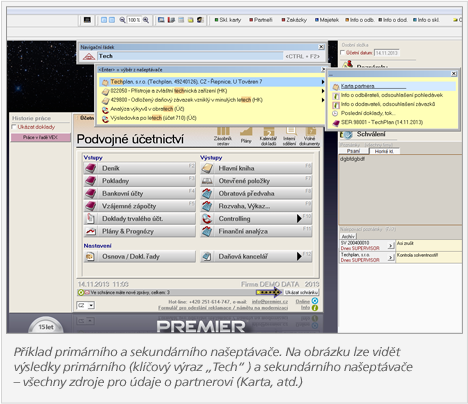Click the Hlavní kniha book icon

pos(207,168)
